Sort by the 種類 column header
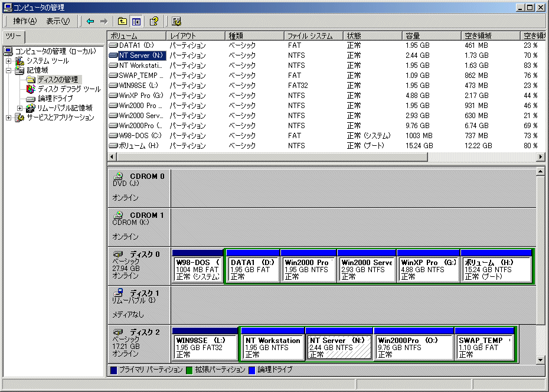Image resolution: width=549 pixels, height=392 pixels. (x=254, y=35)
